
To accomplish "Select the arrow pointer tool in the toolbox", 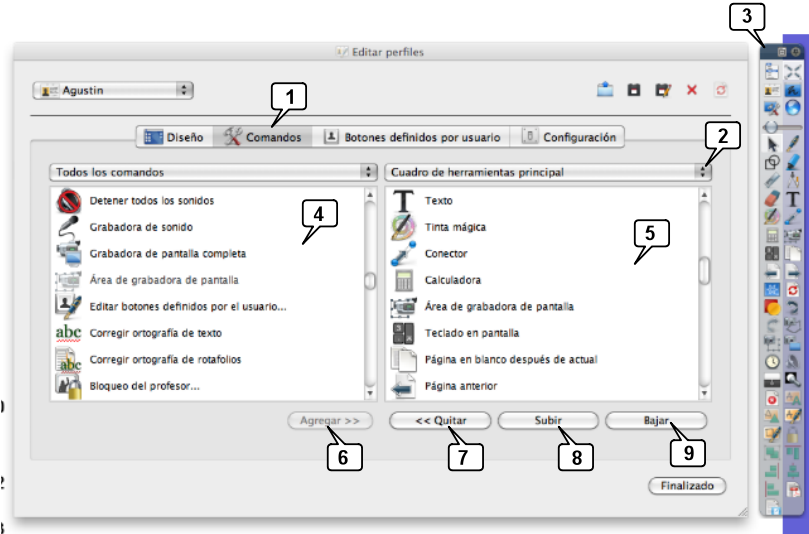I will tap(771, 144).
